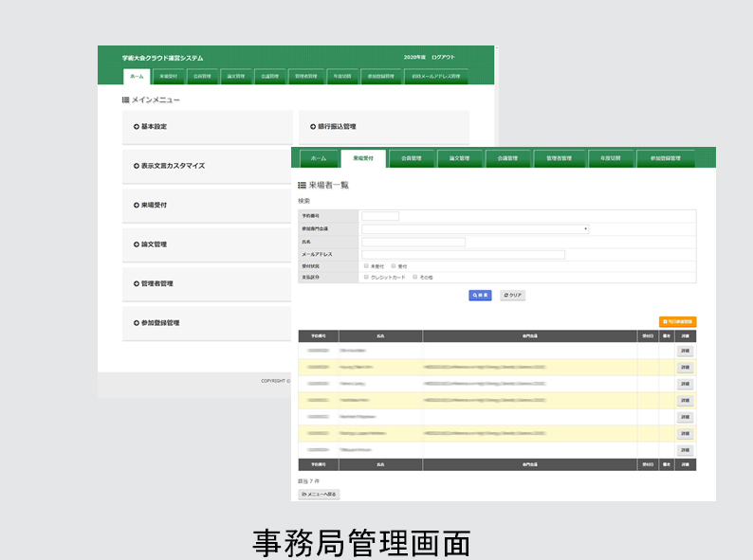This screenshot has width=753, height=560.
Task: Open 管理者管理 tab in main menu window
Action: pyautogui.click(x=306, y=77)
